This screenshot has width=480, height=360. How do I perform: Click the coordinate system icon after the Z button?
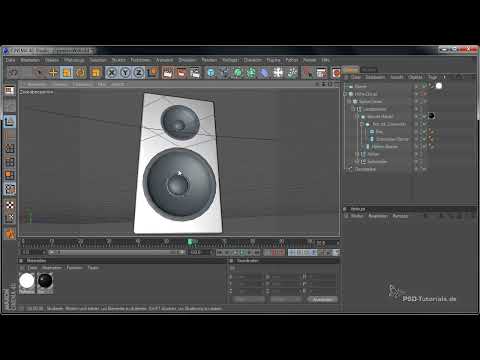pos(152,72)
